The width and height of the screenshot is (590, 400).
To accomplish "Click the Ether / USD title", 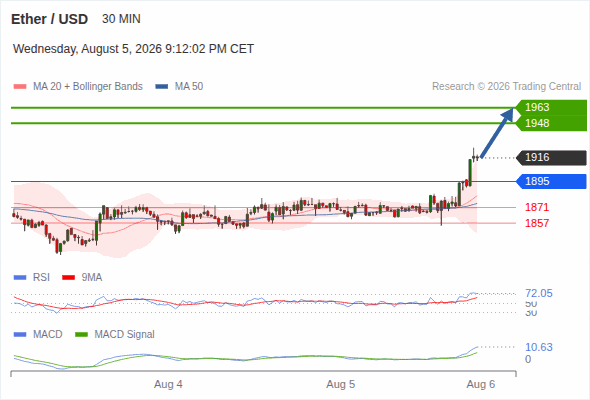I will pyautogui.click(x=49, y=19).
